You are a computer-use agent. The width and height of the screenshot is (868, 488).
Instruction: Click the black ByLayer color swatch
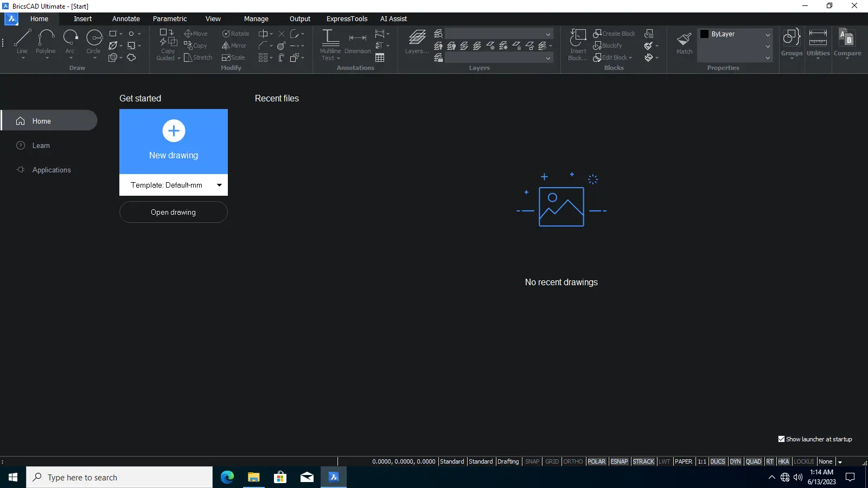(x=704, y=34)
